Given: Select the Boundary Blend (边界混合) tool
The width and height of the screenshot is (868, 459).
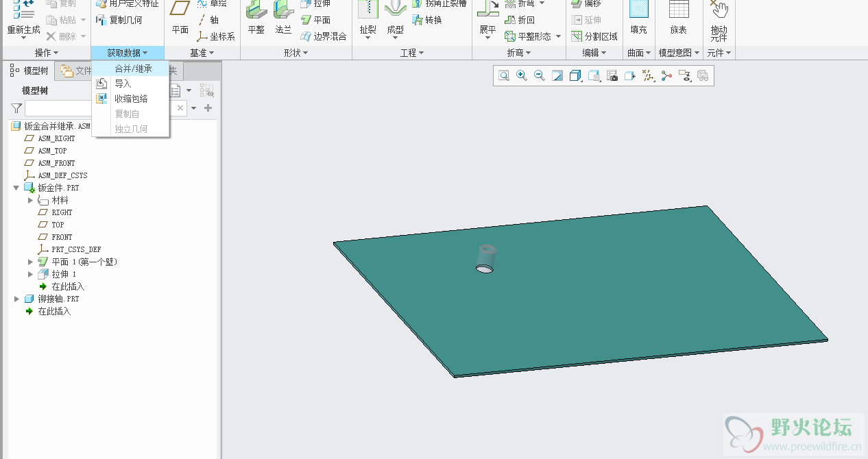Looking at the screenshot, I should tap(324, 36).
